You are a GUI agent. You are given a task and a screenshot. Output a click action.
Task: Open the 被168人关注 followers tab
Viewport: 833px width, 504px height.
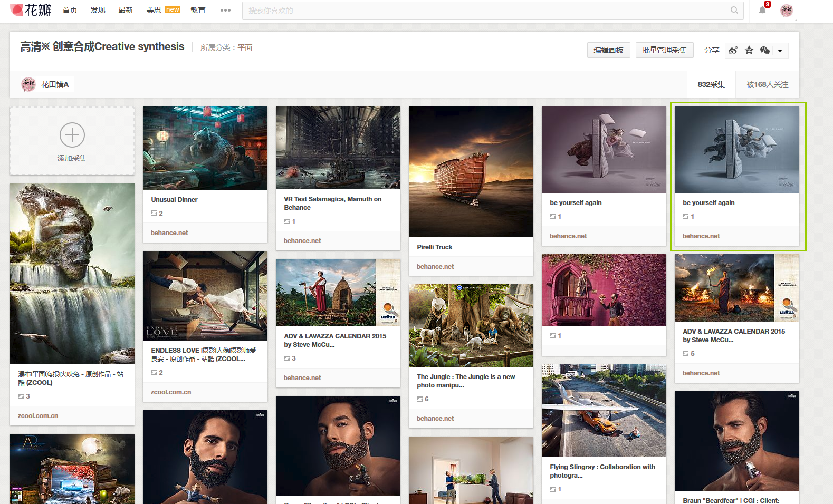coord(767,84)
